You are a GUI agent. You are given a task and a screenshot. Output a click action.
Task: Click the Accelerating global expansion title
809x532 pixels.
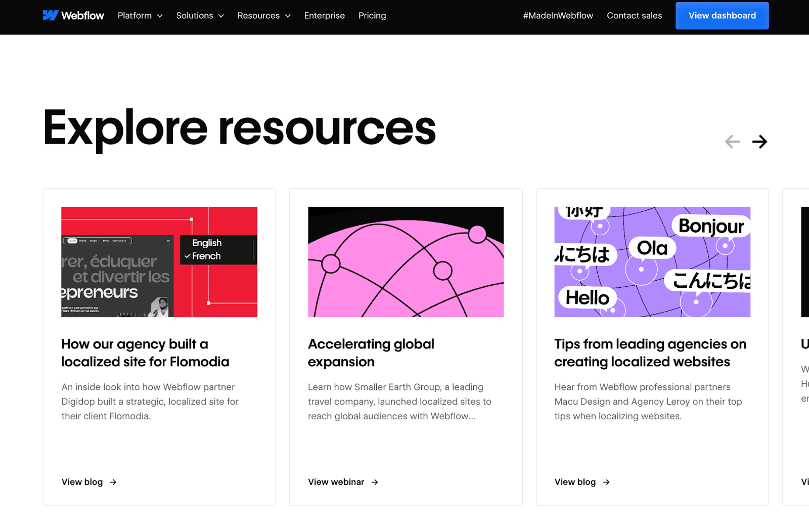[x=371, y=353]
